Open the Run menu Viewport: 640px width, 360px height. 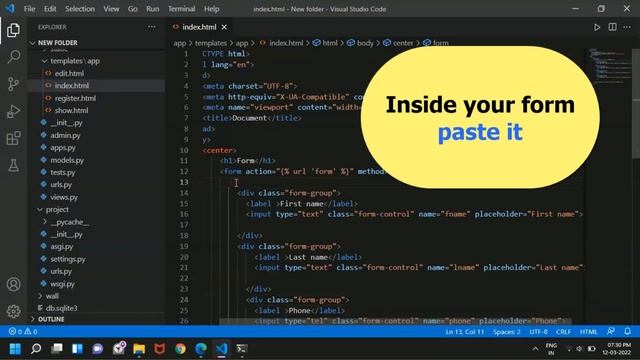153,9
